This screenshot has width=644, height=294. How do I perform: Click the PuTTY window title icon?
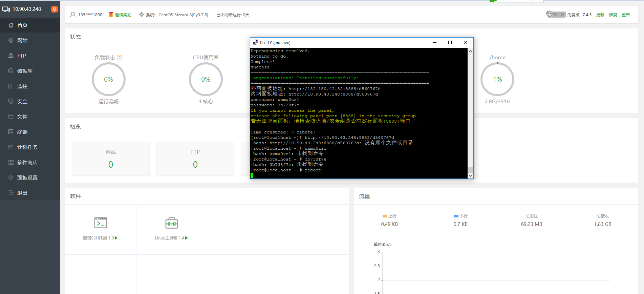256,42
